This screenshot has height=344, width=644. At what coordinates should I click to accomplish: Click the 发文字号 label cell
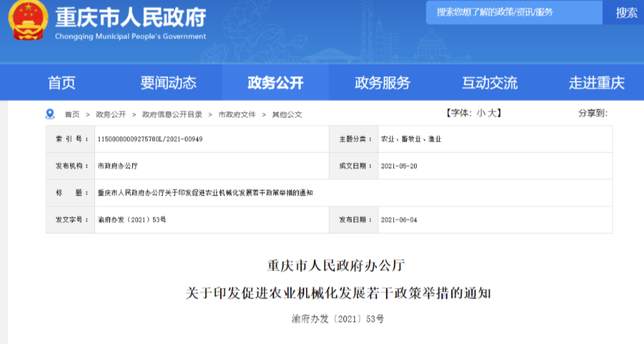70,220
